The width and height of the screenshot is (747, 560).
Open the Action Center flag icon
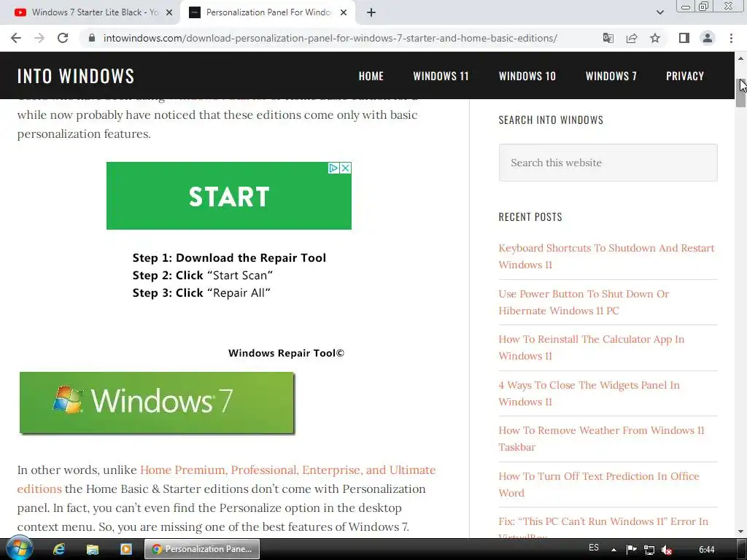coord(631,550)
